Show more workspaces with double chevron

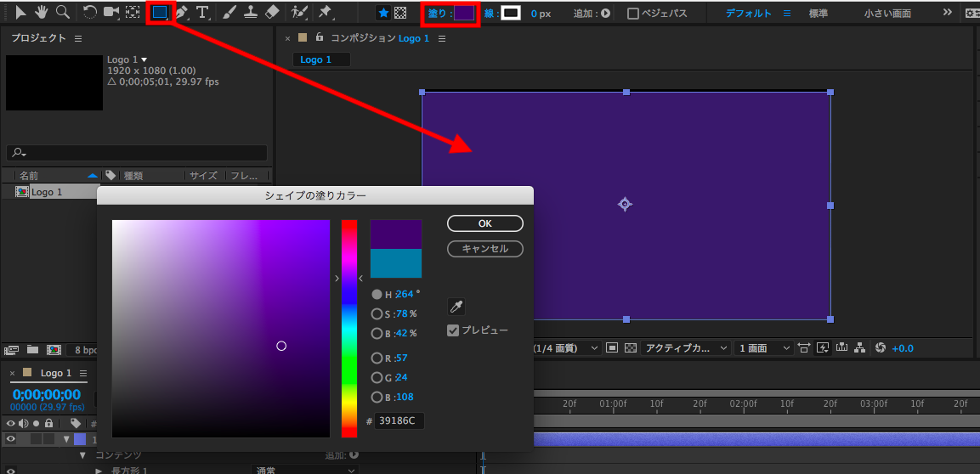pyautogui.click(x=948, y=13)
